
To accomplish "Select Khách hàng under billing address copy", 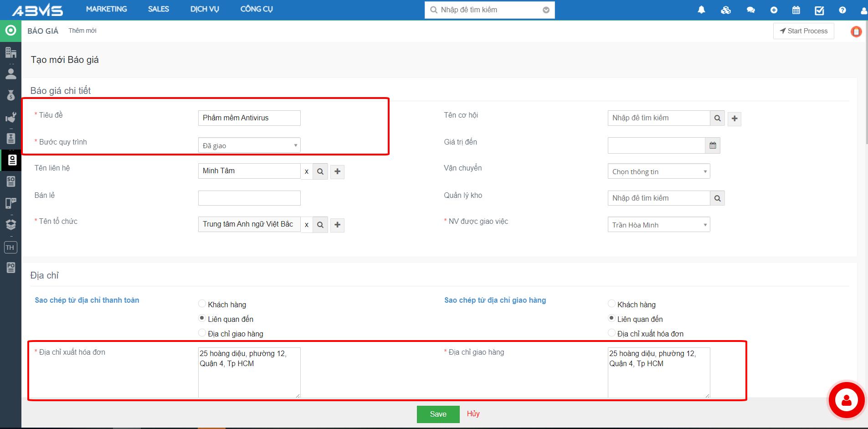I will 202,304.
